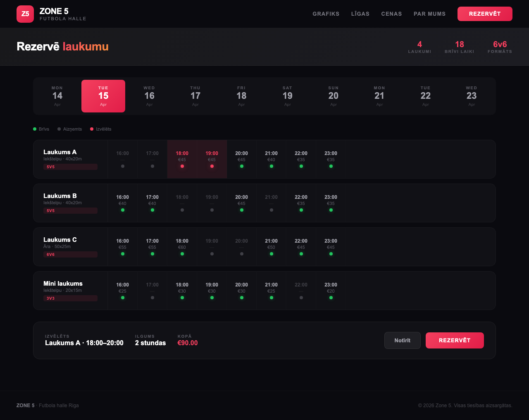Select Laukums C 21:00 slot
529x420 pixels.
pyautogui.click(x=272, y=247)
